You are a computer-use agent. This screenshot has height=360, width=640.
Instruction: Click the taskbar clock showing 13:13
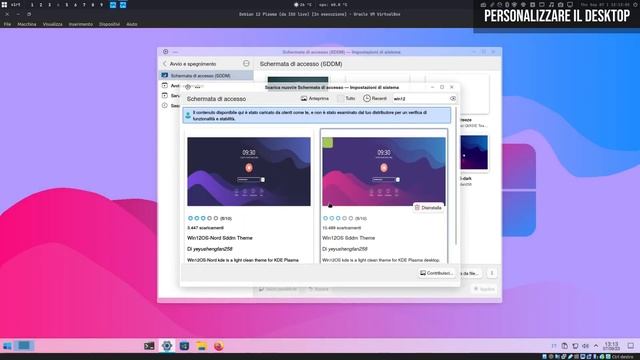pyautogui.click(x=611, y=346)
